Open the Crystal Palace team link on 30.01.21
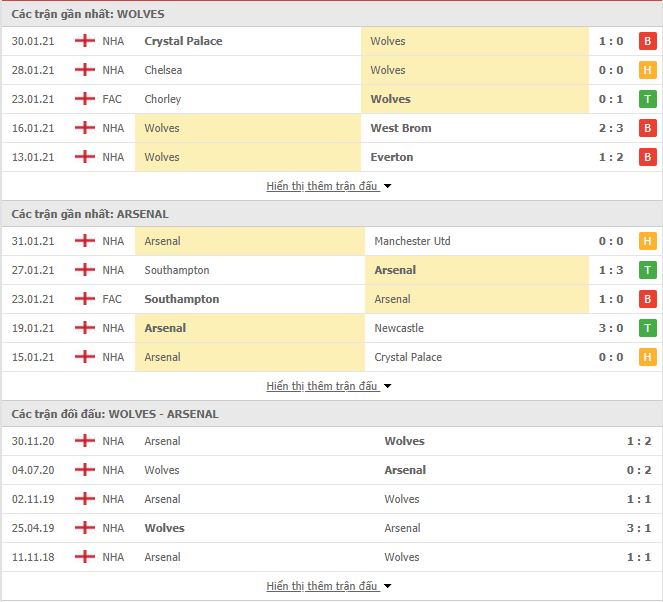This screenshot has height=602, width=663. pos(183,41)
